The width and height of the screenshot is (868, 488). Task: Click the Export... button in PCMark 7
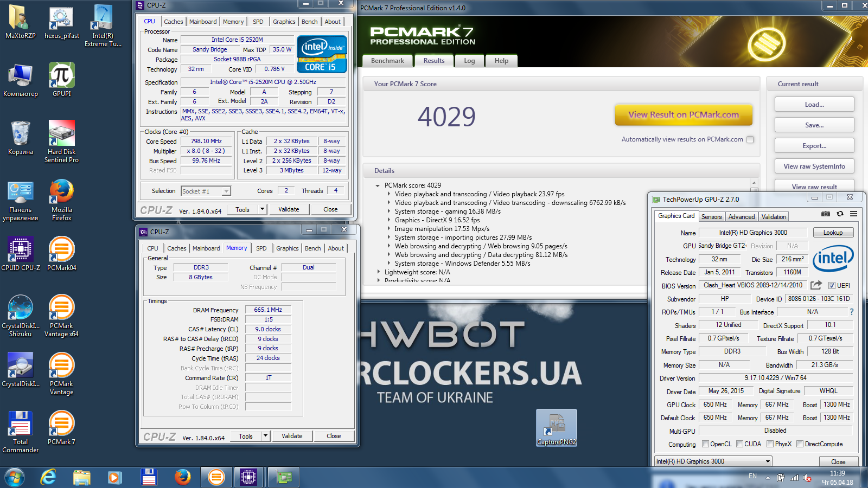click(814, 145)
